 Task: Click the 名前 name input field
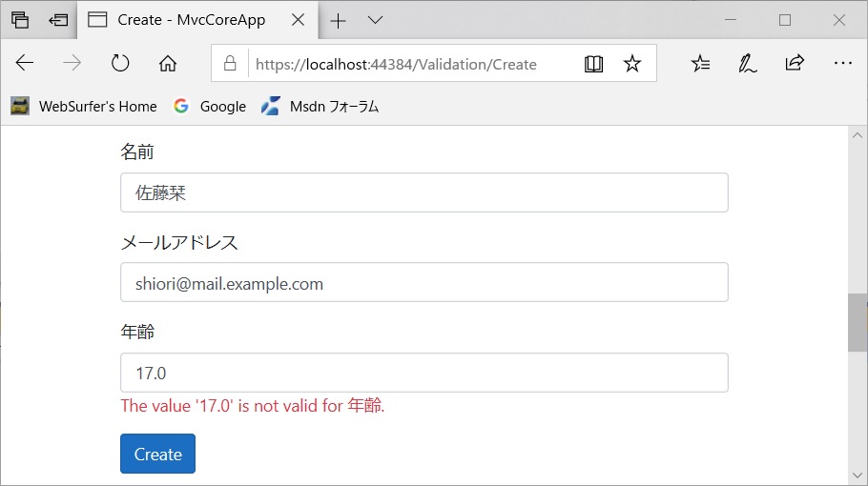tap(424, 192)
